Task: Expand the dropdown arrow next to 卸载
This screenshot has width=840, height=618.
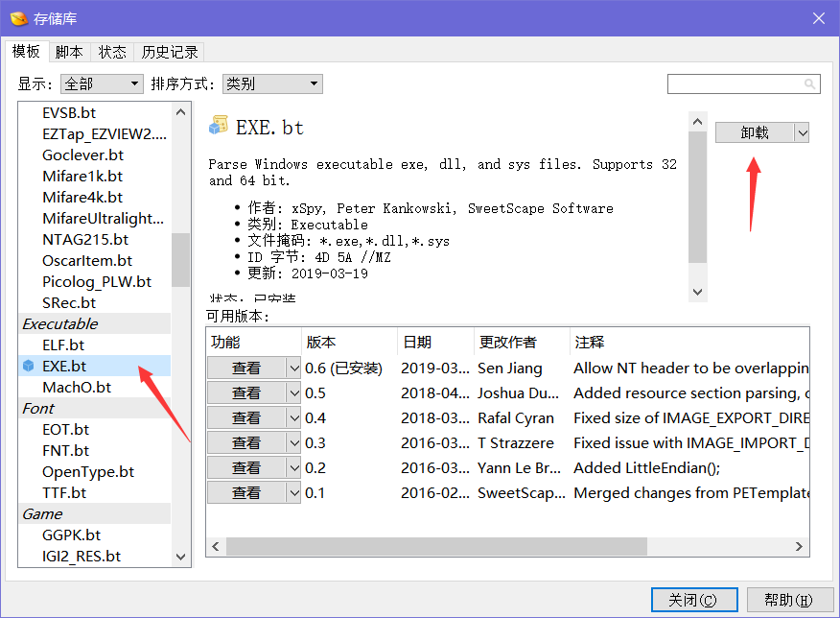Action: [801, 131]
